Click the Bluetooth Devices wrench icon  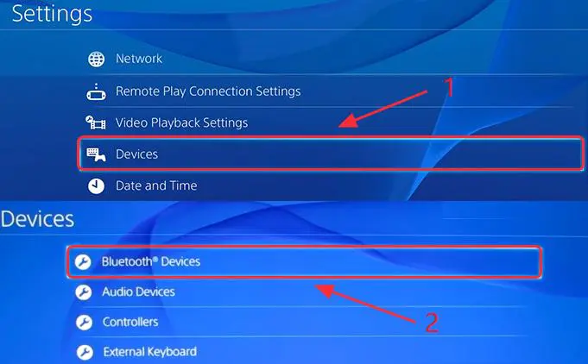click(83, 261)
